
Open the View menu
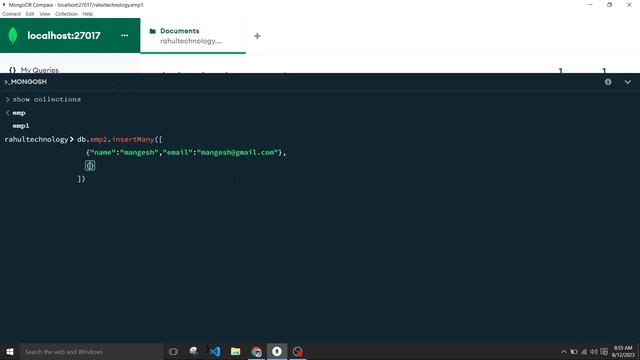click(x=44, y=14)
